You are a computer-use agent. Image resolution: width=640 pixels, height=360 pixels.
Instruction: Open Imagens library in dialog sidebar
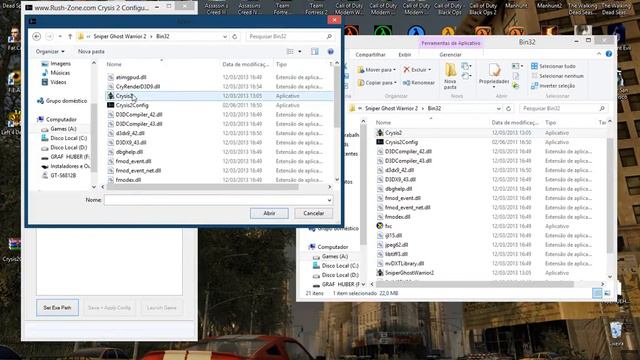[x=60, y=64]
